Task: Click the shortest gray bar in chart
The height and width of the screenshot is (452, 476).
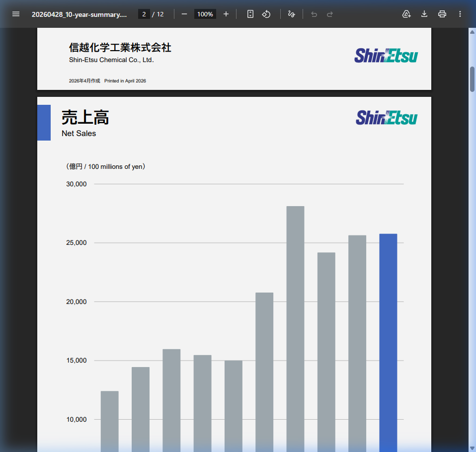Action: tap(110, 421)
